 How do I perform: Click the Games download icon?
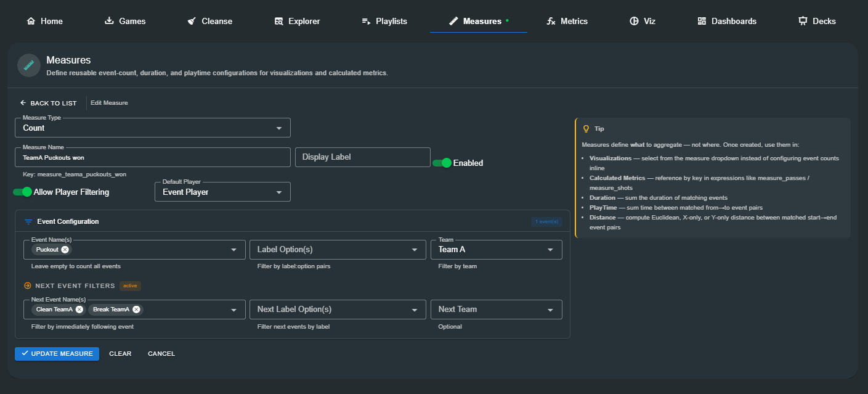(109, 21)
